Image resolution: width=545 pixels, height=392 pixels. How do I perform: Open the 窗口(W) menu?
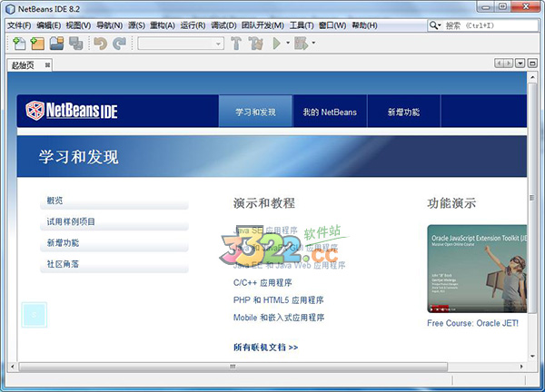[332, 25]
